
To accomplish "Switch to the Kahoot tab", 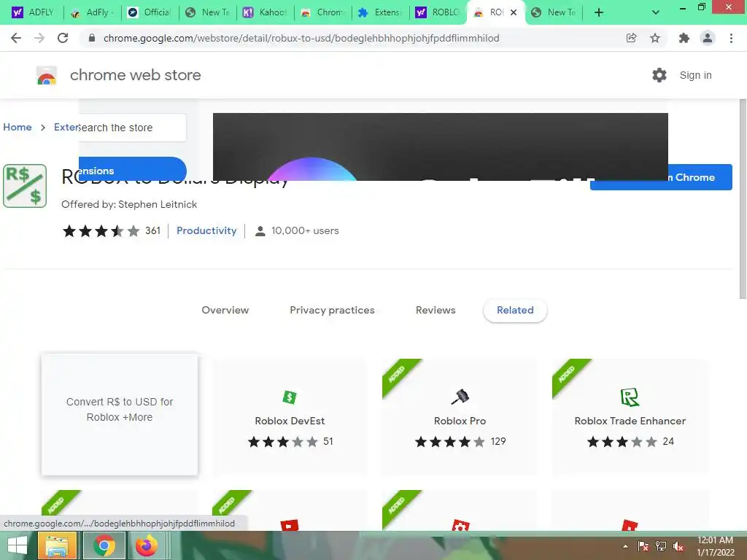I will click(x=266, y=13).
